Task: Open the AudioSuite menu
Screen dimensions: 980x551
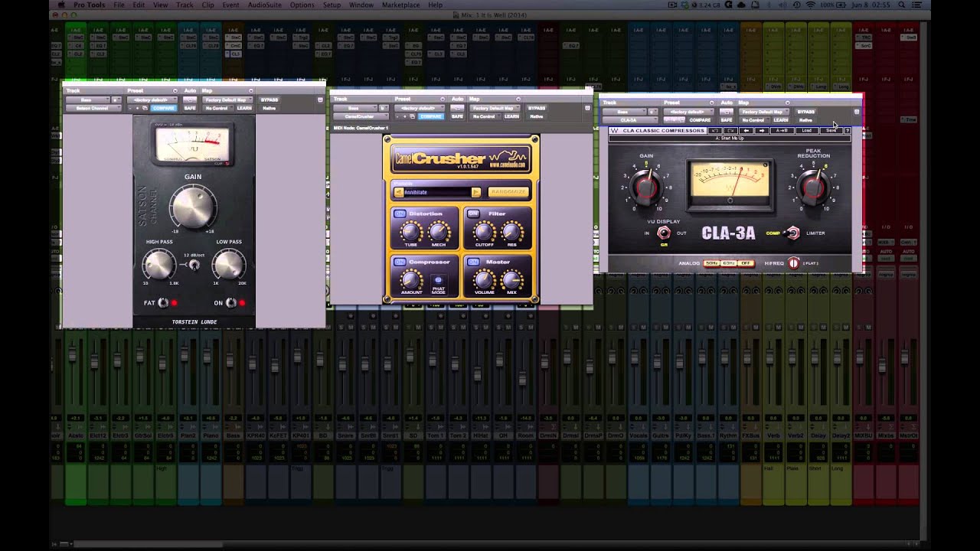Action: [x=265, y=5]
